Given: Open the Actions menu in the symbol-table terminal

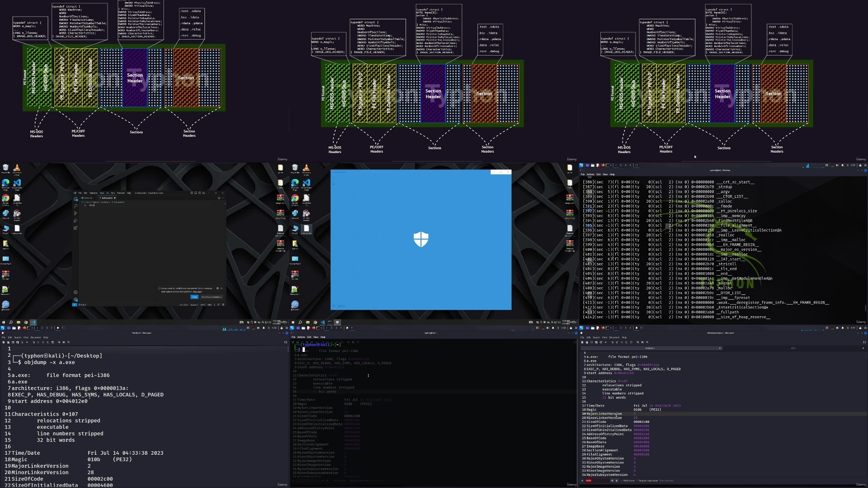Looking at the screenshot, I should (590, 174).
